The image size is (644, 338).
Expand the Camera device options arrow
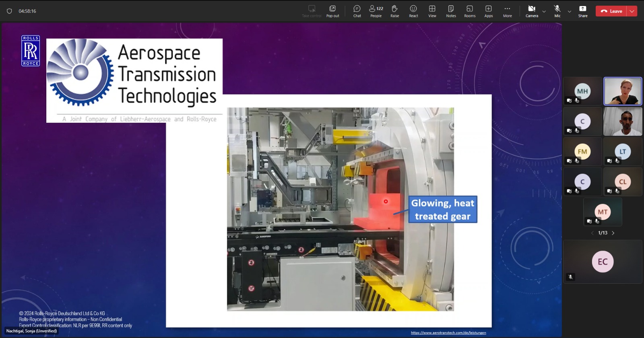544,12
